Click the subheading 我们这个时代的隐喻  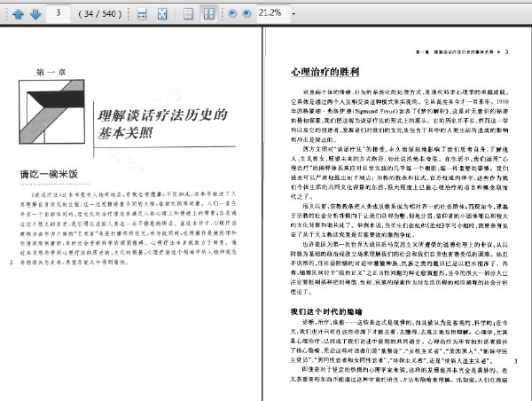[326, 311]
